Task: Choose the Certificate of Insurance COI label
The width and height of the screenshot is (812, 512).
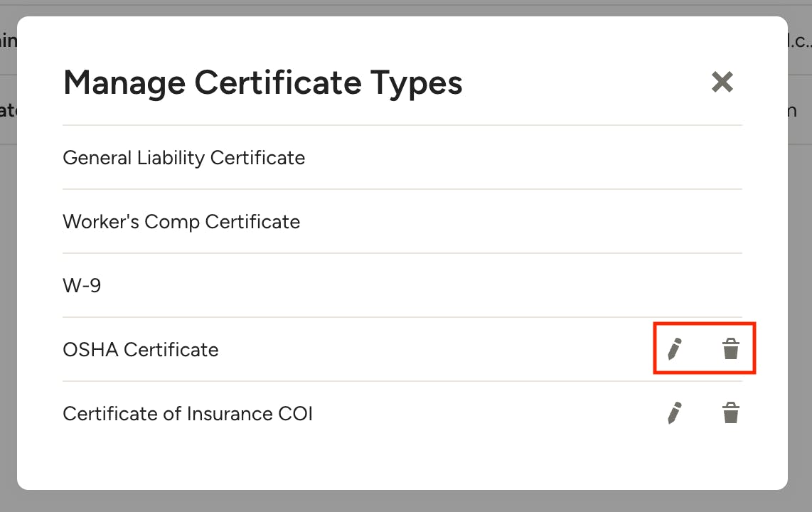Action: pyautogui.click(x=188, y=413)
